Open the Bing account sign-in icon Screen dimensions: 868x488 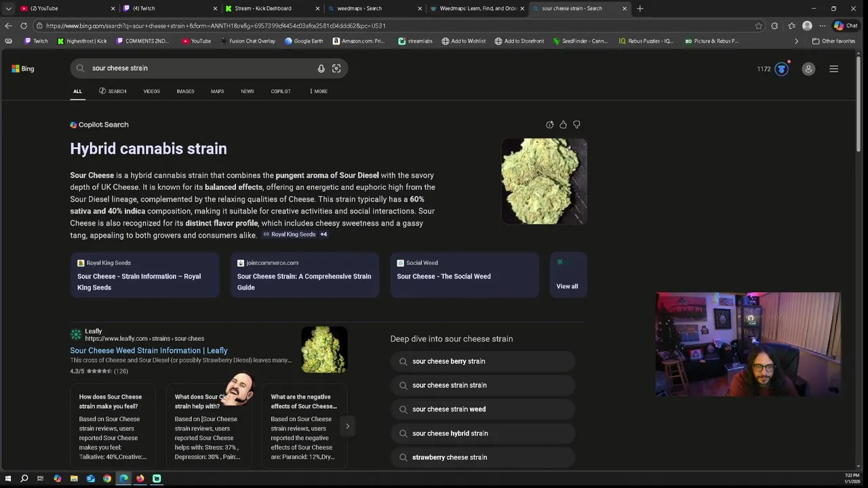click(808, 68)
